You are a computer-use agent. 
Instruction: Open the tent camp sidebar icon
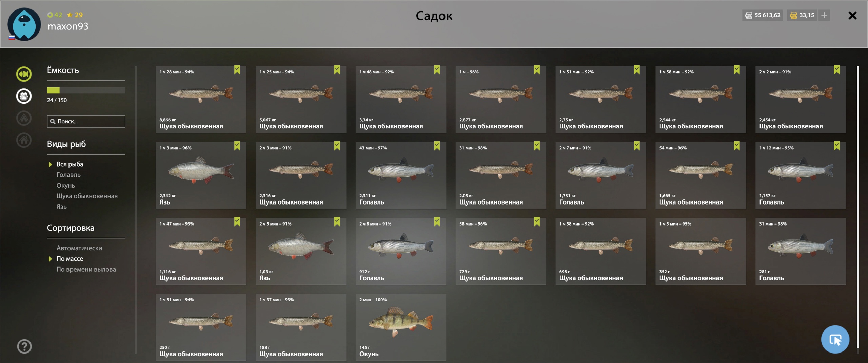(x=24, y=118)
